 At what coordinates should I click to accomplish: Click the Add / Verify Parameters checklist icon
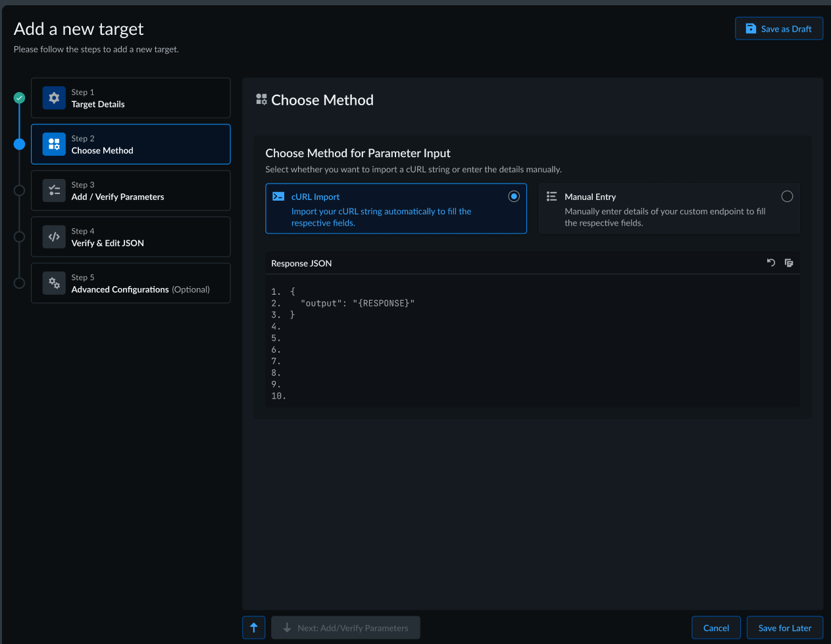[54, 191]
